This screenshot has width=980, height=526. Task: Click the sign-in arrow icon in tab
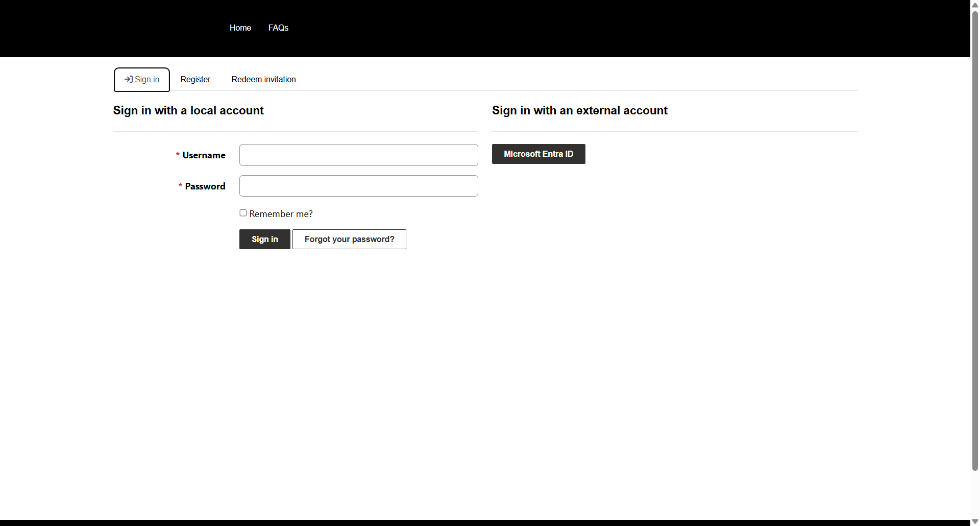129,79
